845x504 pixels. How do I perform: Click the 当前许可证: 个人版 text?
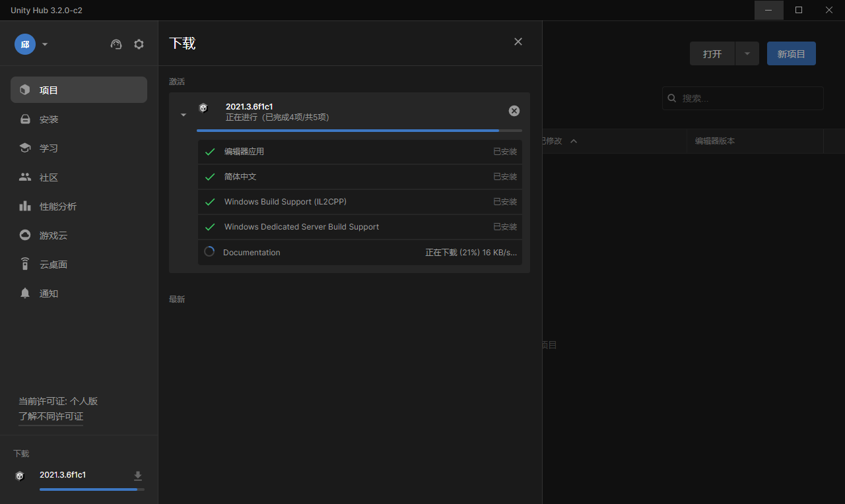click(58, 401)
